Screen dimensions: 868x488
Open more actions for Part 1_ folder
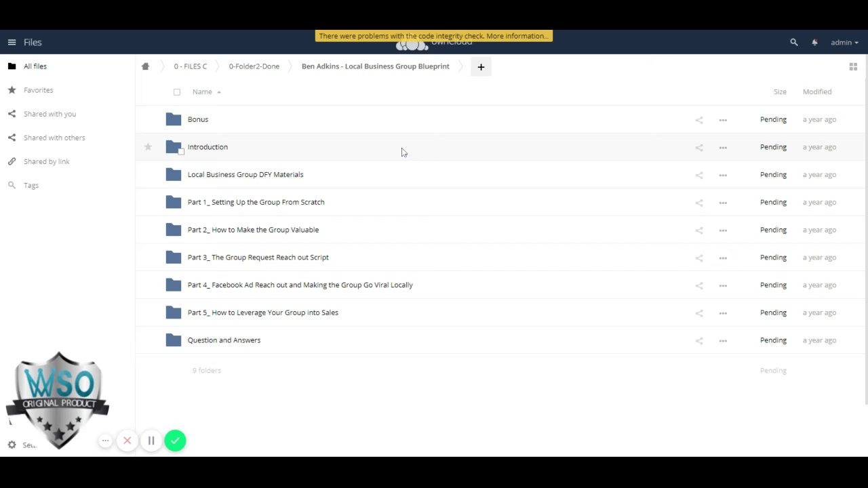[723, 203]
